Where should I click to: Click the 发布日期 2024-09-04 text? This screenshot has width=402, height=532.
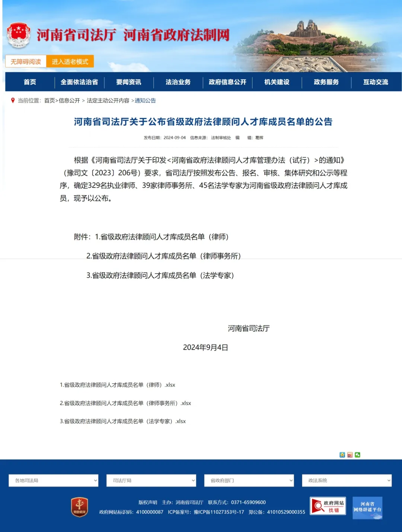[165, 137]
